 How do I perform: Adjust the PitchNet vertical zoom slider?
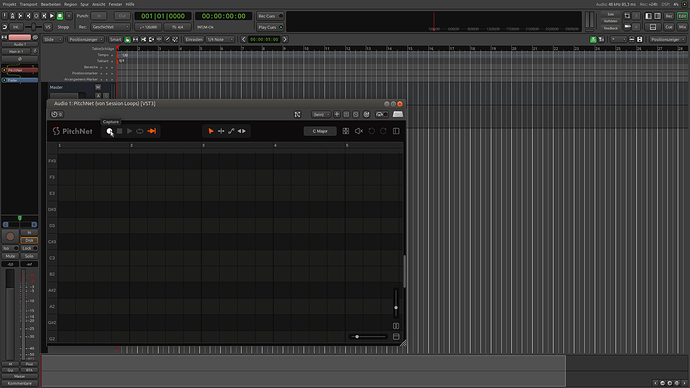pyautogui.click(x=396, y=303)
